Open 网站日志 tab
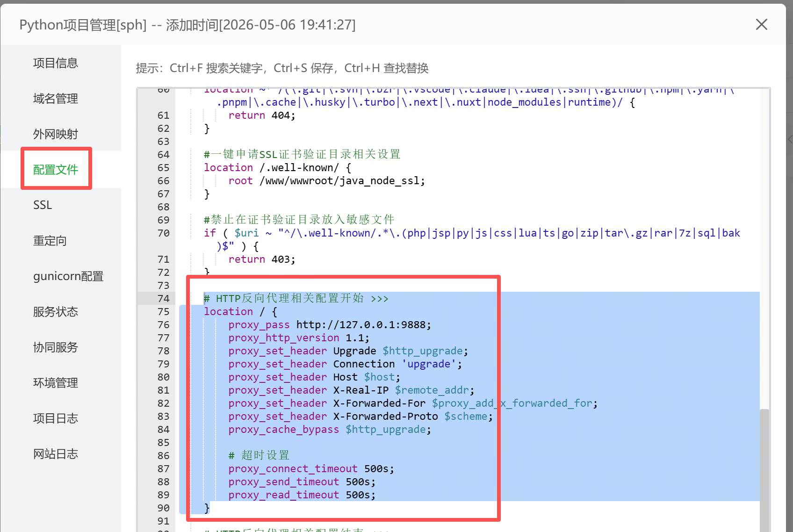The image size is (793, 532). pyautogui.click(x=55, y=454)
